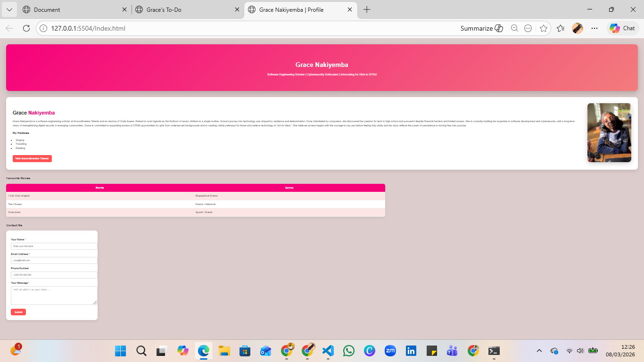Screen dimensions: 644x362
Task: Expand the tab actions chevron menu
Action: point(9,9)
